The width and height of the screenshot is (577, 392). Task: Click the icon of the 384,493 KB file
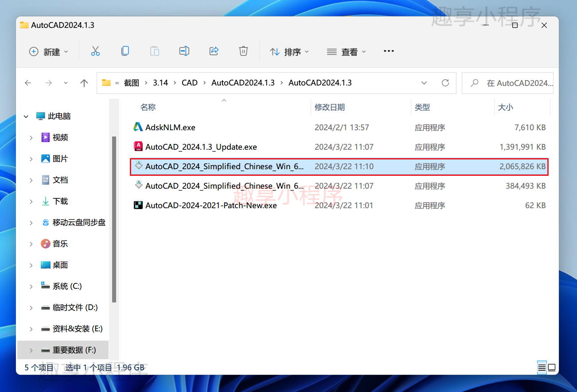(139, 185)
